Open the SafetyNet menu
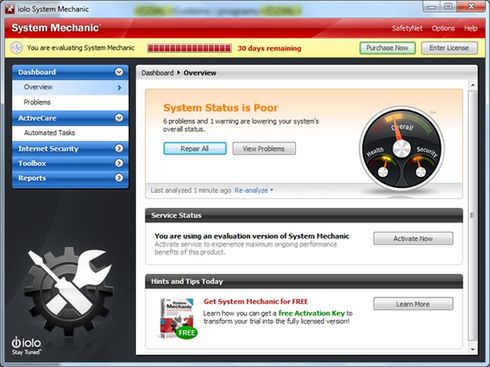The height and width of the screenshot is (367, 490). click(407, 28)
